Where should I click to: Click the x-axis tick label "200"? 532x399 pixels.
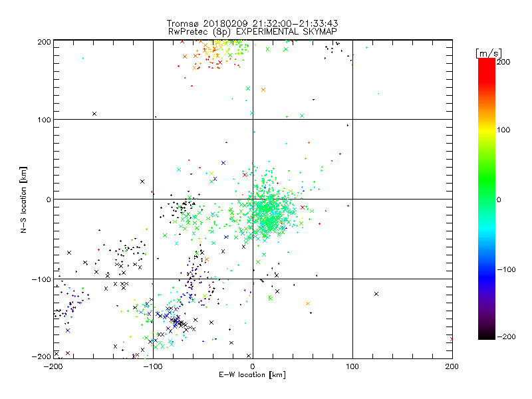pyautogui.click(x=452, y=367)
